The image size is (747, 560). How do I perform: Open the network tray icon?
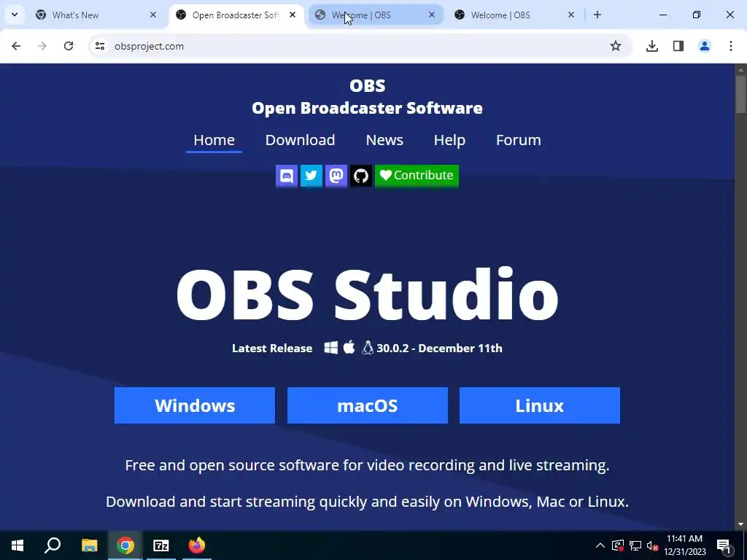click(635, 545)
